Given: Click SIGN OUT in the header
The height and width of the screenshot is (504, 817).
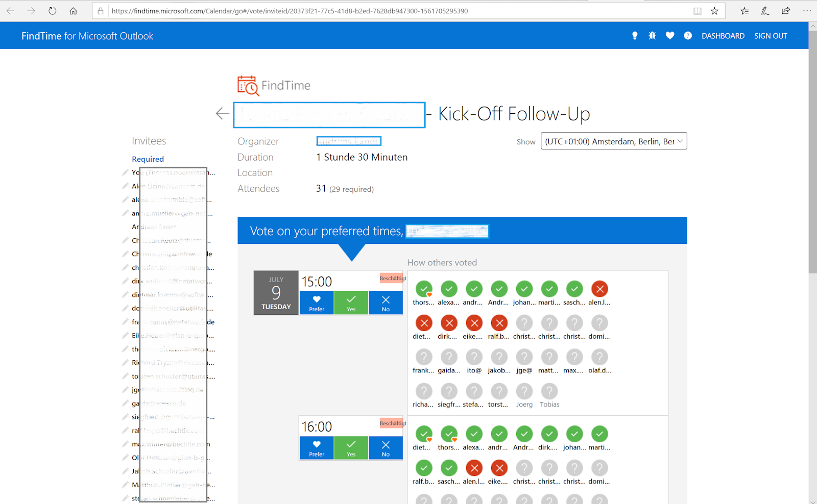Looking at the screenshot, I should pos(771,35).
